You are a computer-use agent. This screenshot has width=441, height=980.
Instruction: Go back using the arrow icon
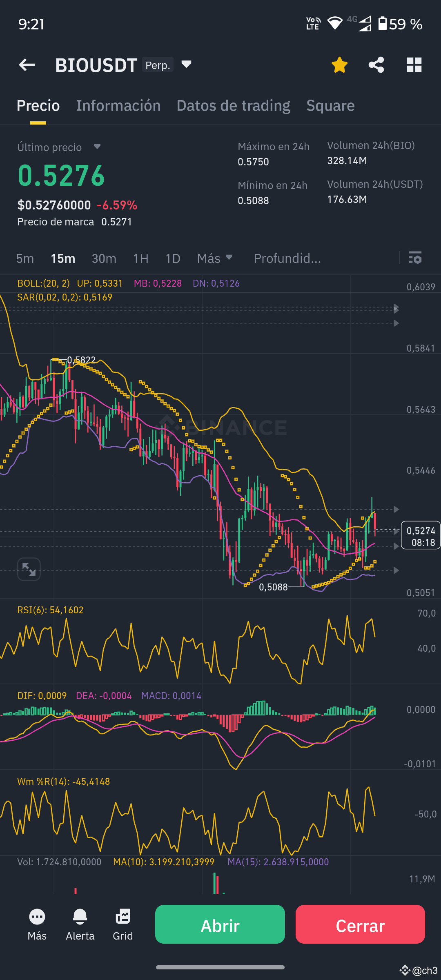click(27, 65)
